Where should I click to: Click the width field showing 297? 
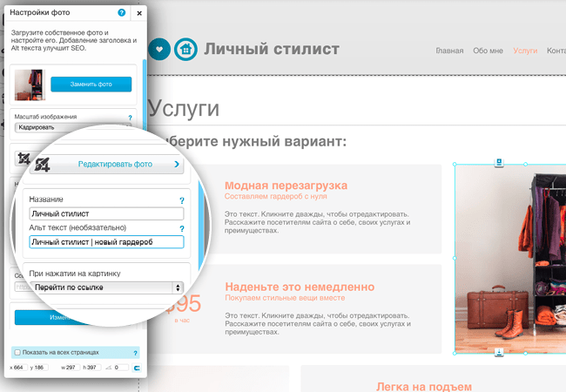point(72,368)
